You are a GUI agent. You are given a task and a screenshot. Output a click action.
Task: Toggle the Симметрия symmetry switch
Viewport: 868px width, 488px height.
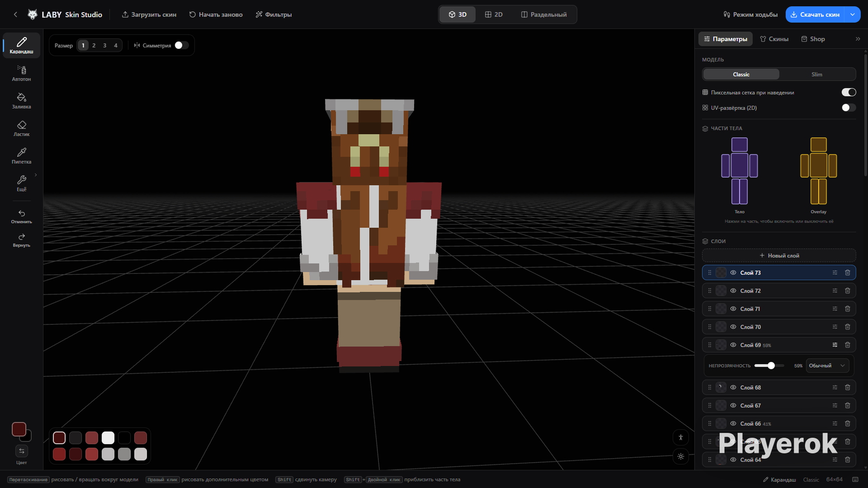[182, 45]
